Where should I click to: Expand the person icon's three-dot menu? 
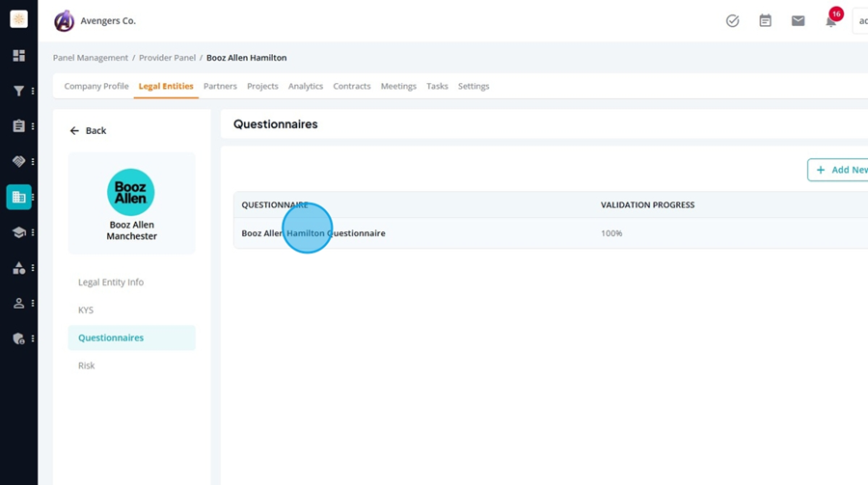point(33,304)
